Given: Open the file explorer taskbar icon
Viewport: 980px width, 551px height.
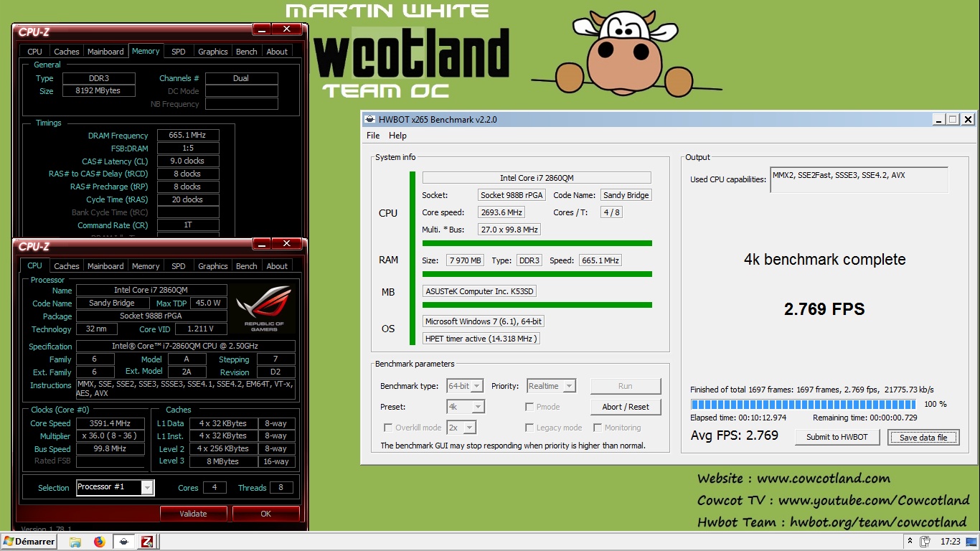Looking at the screenshot, I should 75,542.
